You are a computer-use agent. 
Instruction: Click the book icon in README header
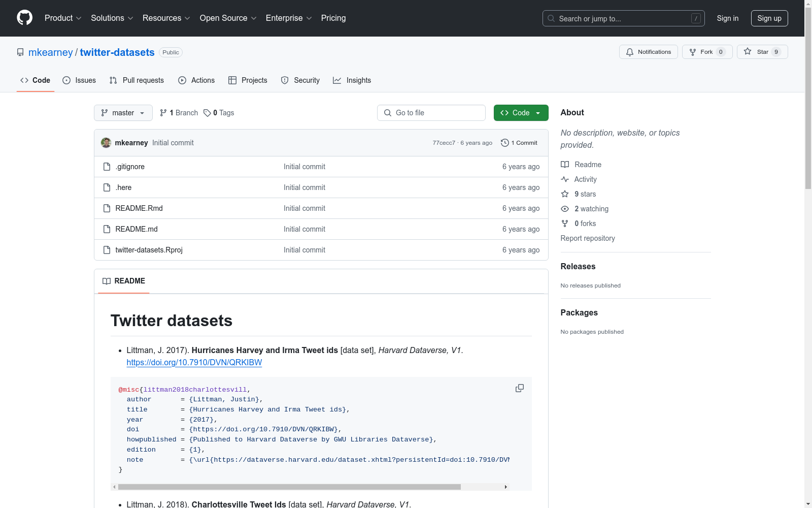click(107, 281)
